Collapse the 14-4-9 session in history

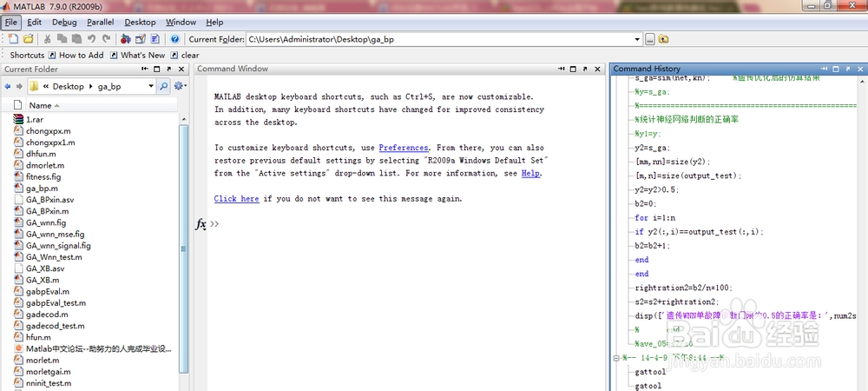pos(616,358)
